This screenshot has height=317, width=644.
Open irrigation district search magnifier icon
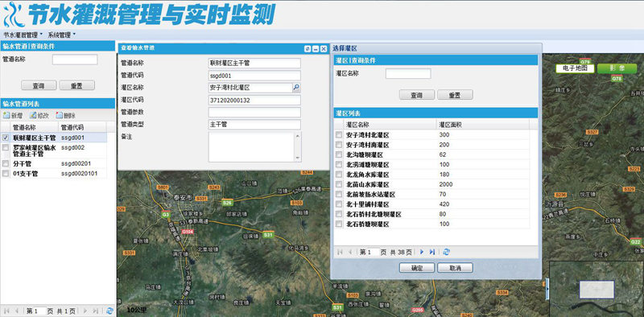click(x=296, y=88)
